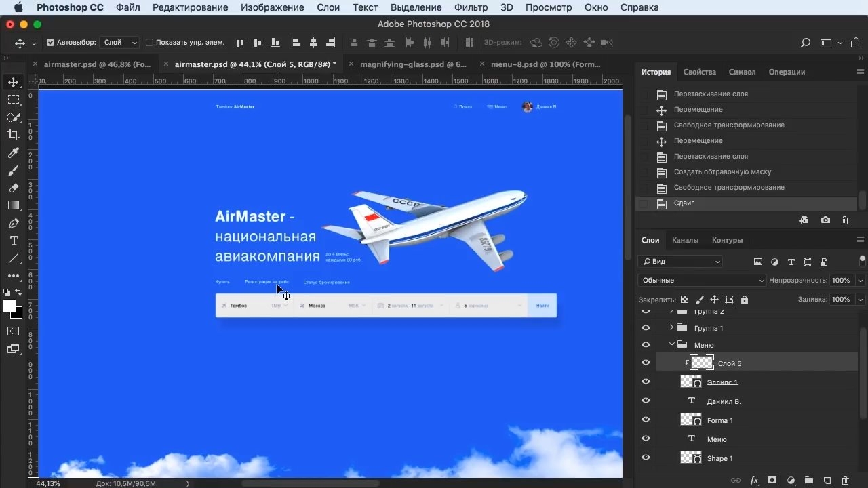The height and width of the screenshot is (488, 868).
Task: Open the Непрозрачность opacity dropdown arrow
Action: coord(861,281)
